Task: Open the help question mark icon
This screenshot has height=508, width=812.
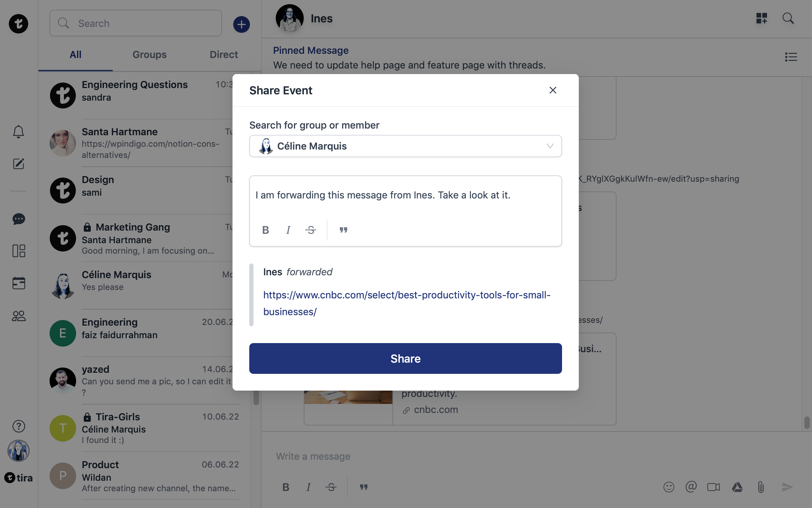Action: click(19, 426)
